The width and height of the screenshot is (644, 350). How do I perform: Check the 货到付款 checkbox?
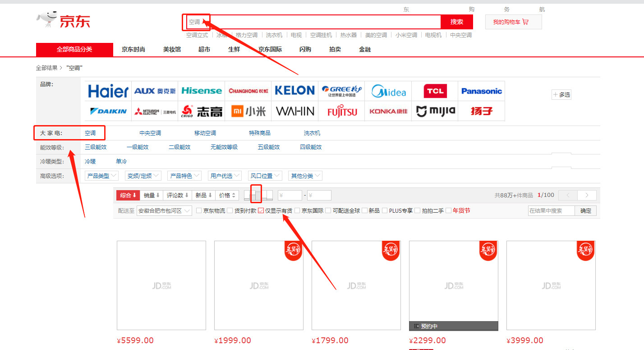230,210
